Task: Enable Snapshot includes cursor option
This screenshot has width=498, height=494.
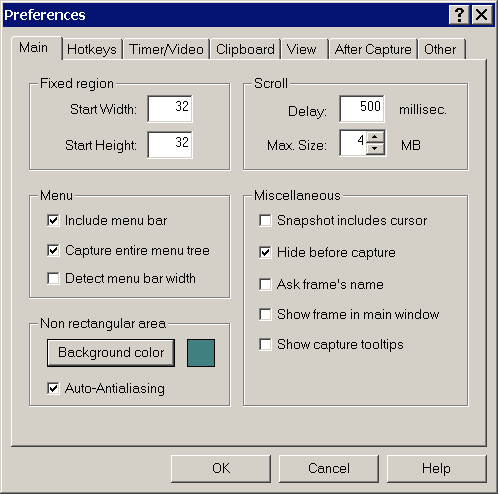Action: [265, 220]
